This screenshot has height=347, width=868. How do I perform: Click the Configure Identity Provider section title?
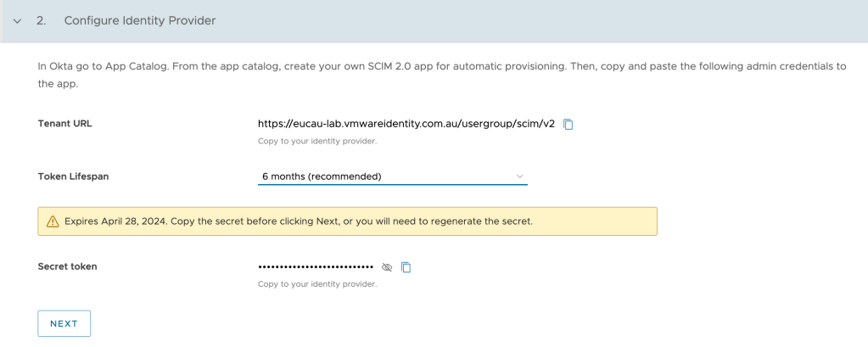pos(140,20)
